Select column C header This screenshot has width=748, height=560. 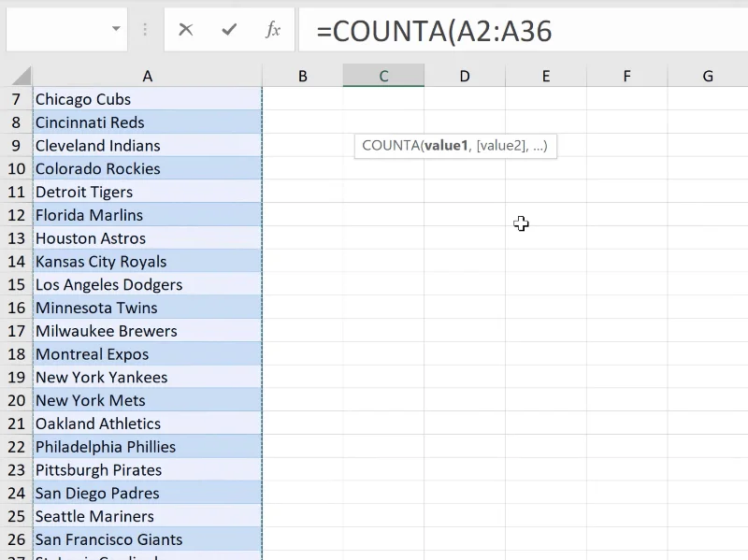pos(383,76)
